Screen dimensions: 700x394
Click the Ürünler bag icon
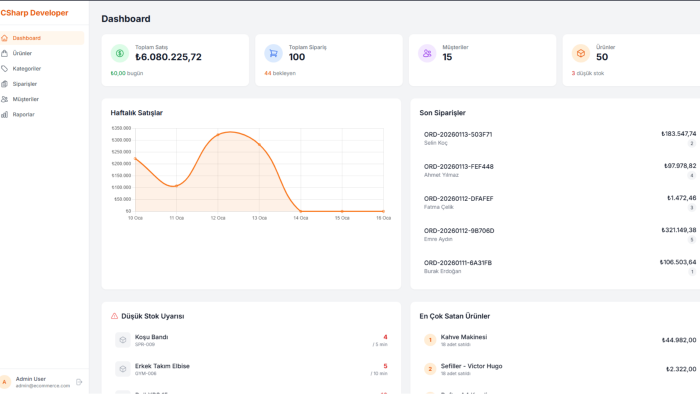pos(4,53)
